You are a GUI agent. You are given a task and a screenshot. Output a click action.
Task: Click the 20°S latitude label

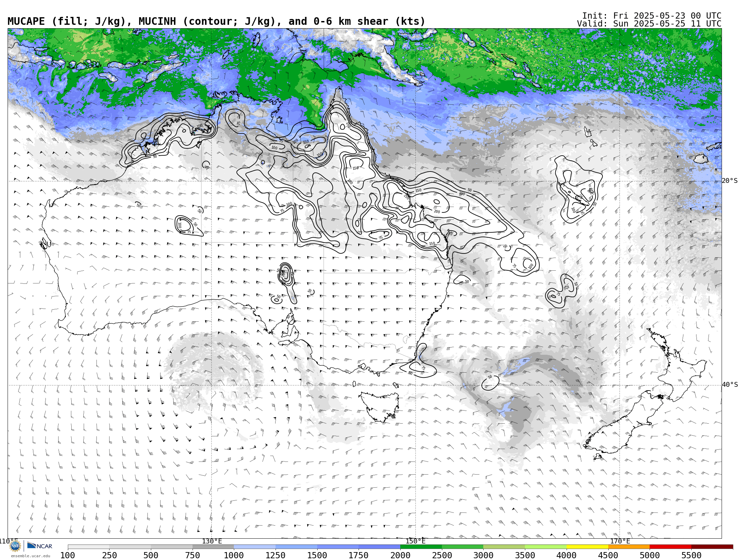coord(730,181)
